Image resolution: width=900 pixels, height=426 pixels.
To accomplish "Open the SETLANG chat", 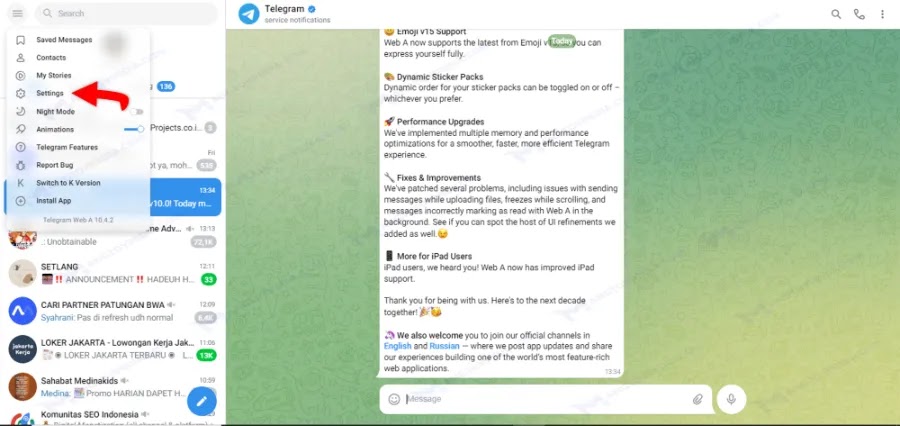I will pyautogui.click(x=112, y=273).
